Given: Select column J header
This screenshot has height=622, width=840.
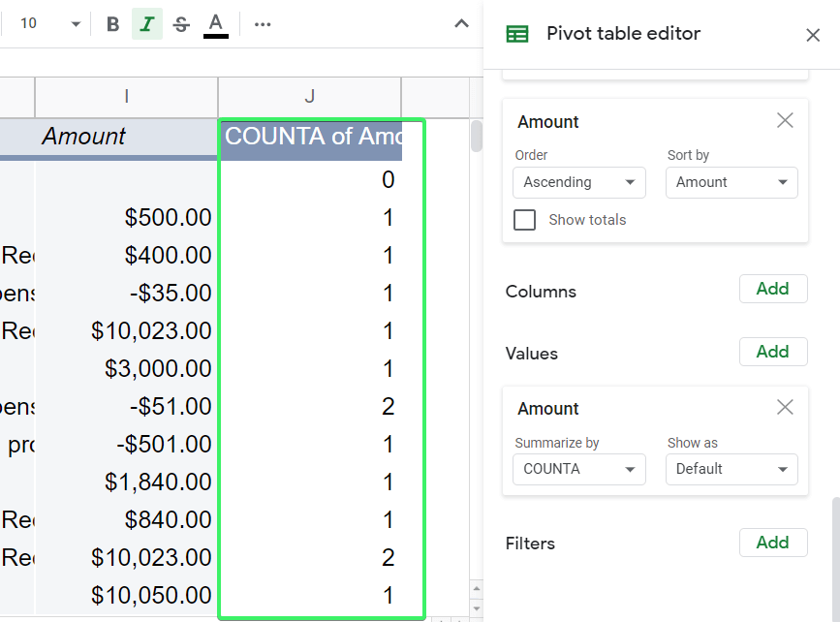Looking at the screenshot, I should click(310, 97).
